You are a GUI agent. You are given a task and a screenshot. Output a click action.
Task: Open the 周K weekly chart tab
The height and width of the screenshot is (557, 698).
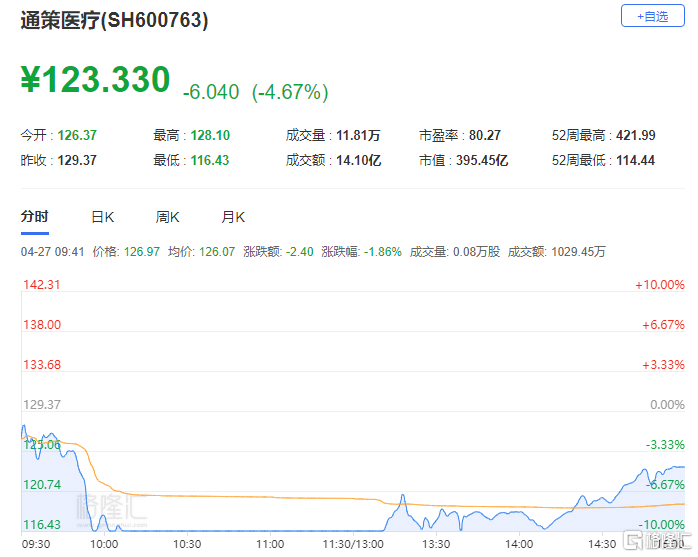pos(167,217)
